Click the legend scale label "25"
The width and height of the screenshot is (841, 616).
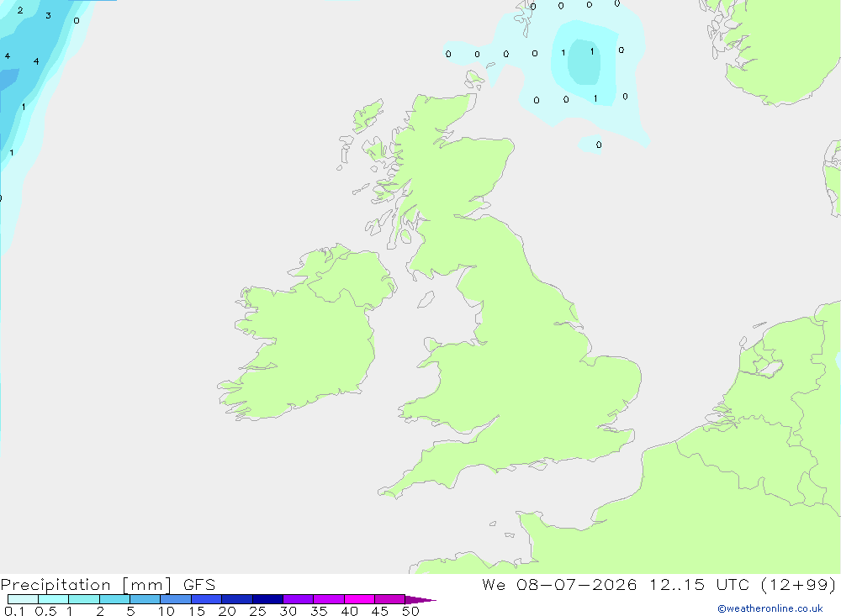click(x=257, y=611)
